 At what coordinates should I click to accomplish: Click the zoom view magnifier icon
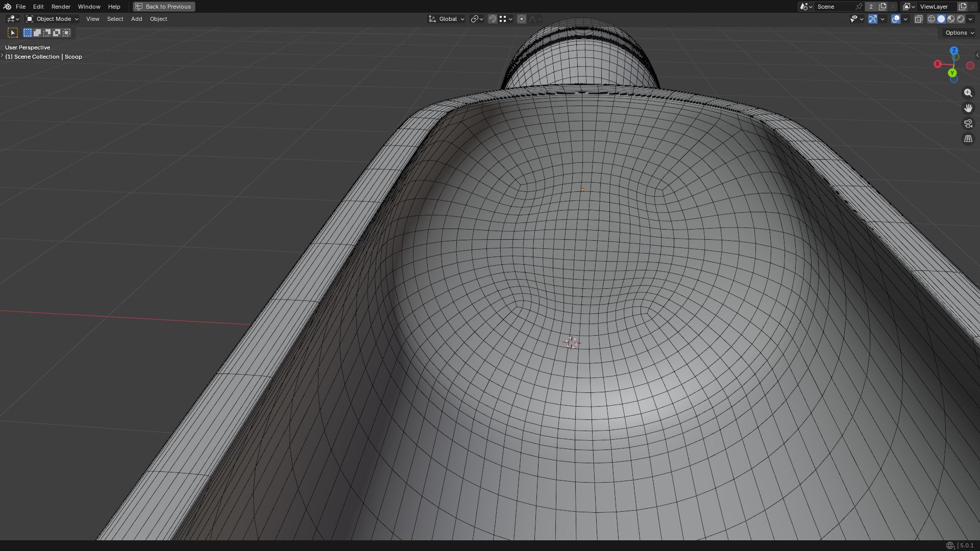tap(968, 93)
